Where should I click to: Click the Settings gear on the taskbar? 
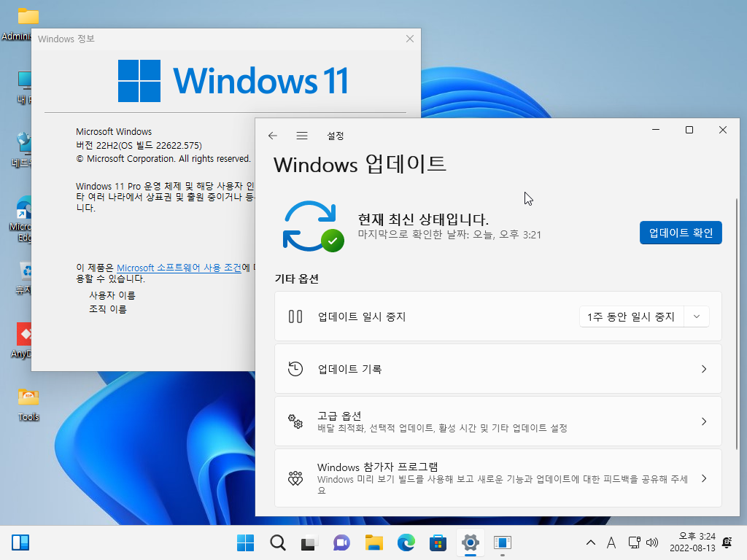point(471,542)
